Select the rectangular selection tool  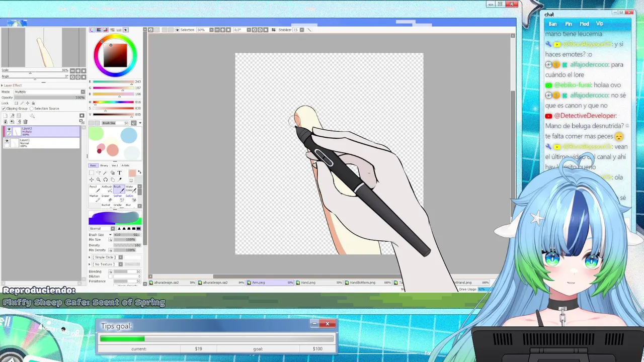tap(92, 172)
